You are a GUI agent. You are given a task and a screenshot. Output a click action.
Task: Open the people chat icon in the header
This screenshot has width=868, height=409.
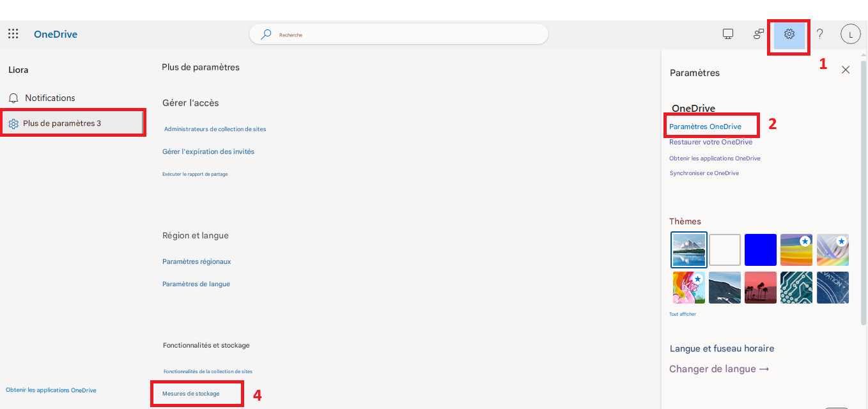point(759,35)
